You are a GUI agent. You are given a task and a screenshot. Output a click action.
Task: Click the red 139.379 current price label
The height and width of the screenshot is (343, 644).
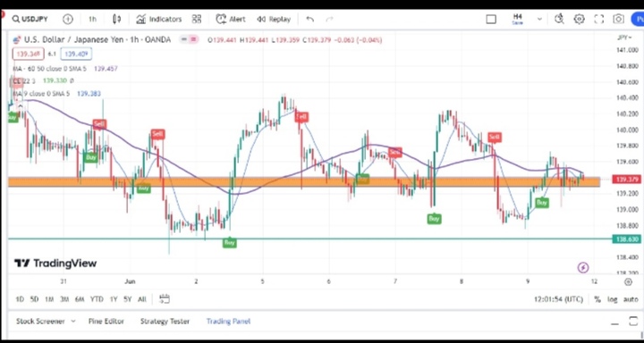click(x=627, y=179)
